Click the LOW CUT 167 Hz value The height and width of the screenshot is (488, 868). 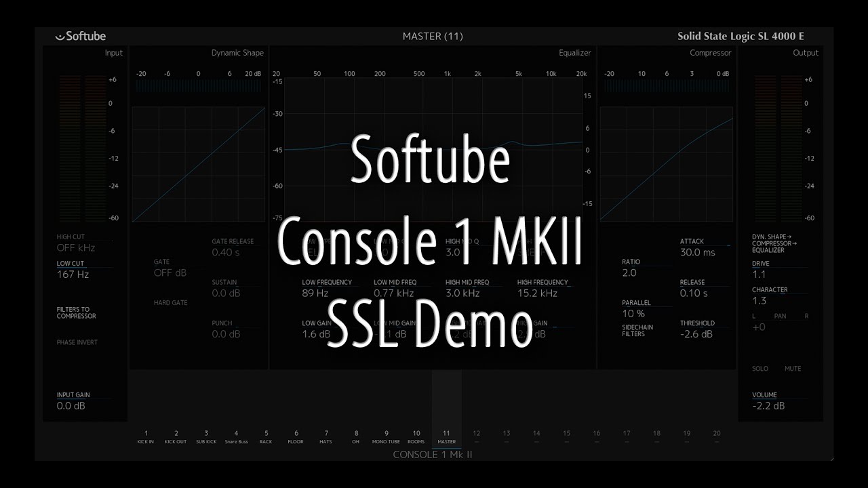pyautogui.click(x=73, y=274)
